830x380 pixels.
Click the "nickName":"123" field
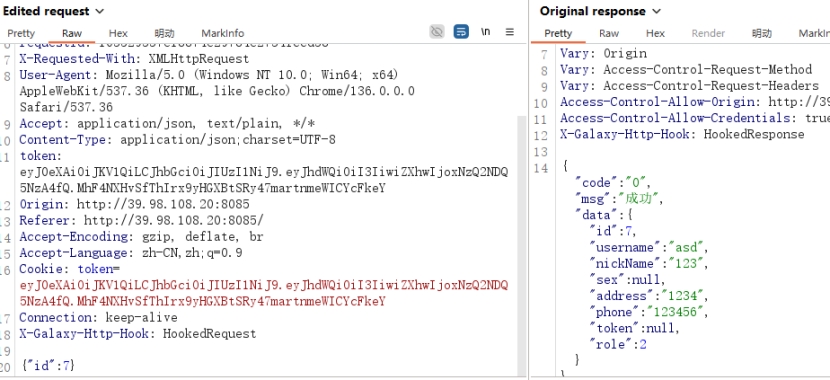[649, 264]
